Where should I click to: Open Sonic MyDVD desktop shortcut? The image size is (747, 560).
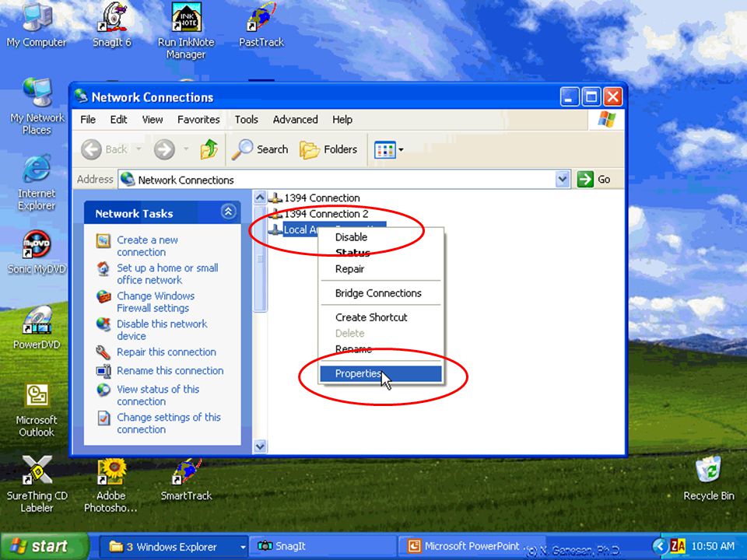(37, 252)
